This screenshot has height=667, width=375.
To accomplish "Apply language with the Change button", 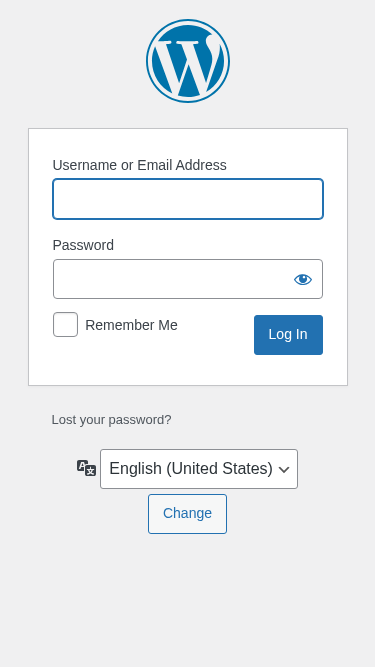I will (188, 514).
